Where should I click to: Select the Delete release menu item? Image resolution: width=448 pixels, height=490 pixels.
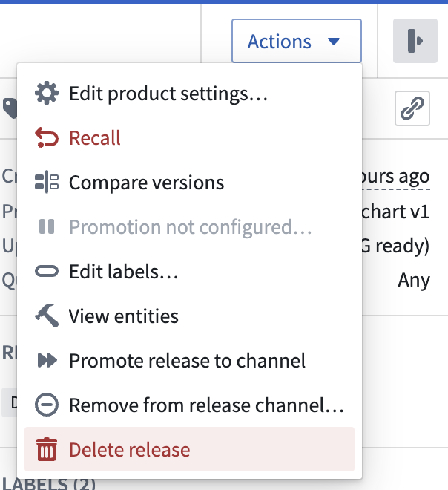tap(189, 449)
